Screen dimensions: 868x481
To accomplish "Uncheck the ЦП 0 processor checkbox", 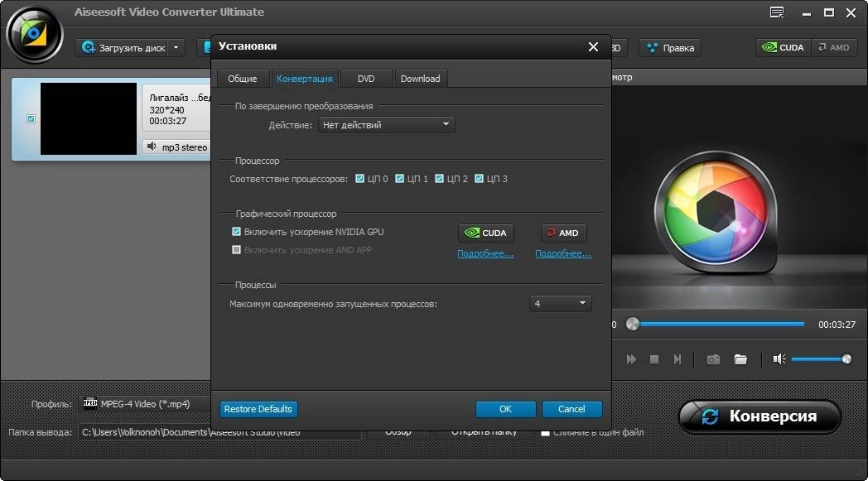I will pos(359,179).
